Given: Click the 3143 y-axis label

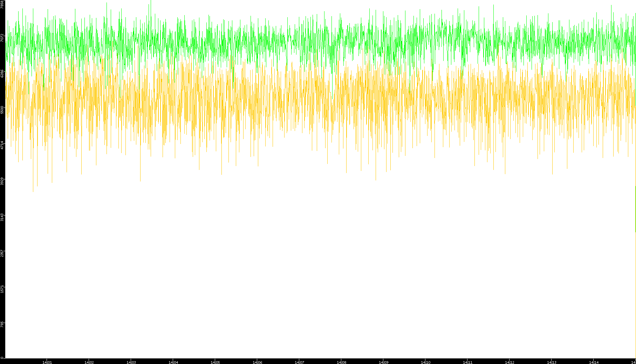Looking at the screenshot, I should [2, 217].
